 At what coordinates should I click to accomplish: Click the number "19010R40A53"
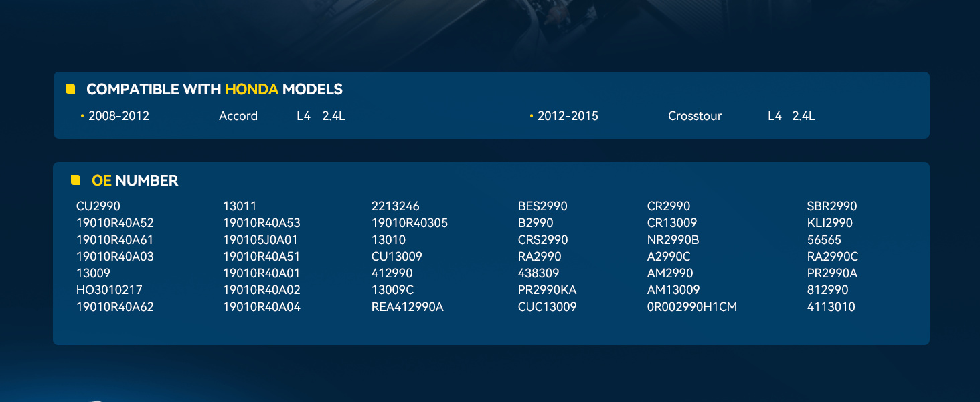262,223
